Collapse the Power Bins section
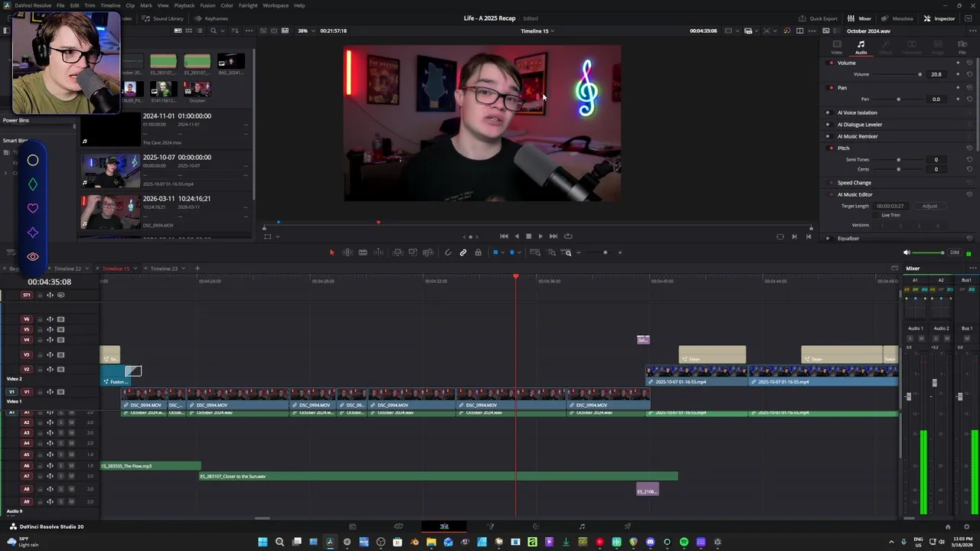This screenshot has height=551, width=980. [x=15, y=120]
